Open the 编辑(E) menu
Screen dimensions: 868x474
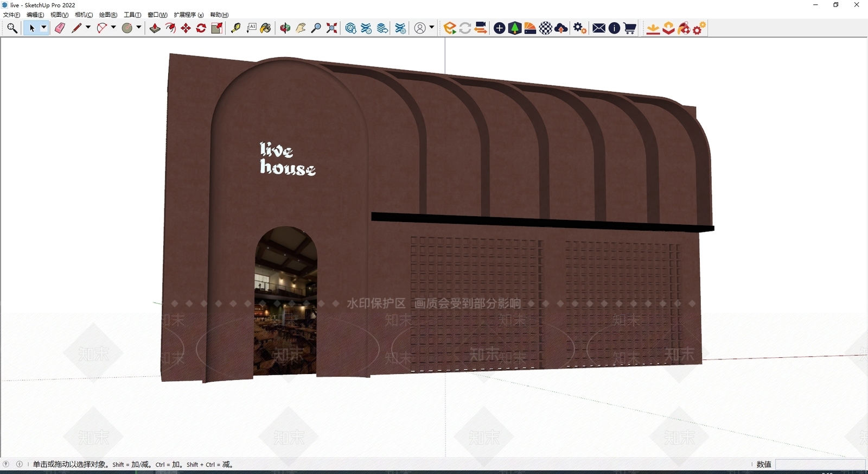click(35, 15)
